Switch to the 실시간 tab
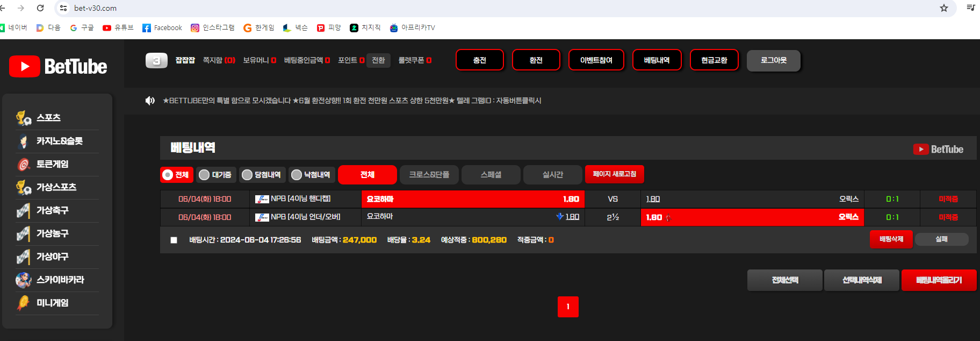 pyautogui.click(x=552, y=175)
